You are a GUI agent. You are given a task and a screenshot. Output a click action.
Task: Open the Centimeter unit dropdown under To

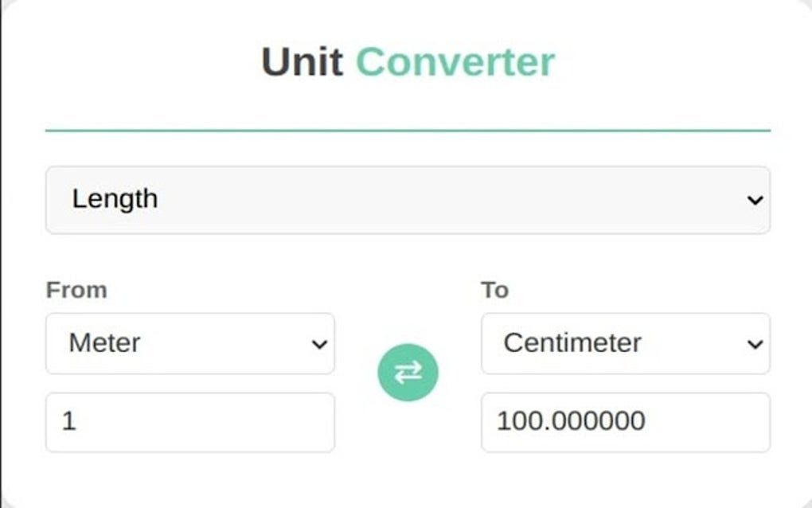coord(625,343)
